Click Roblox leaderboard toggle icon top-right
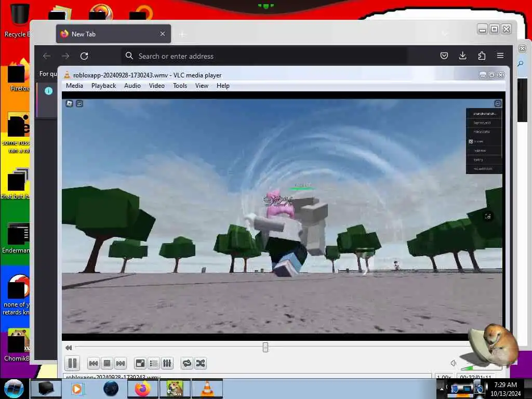 pyautogui.click(x=497, y=103)
